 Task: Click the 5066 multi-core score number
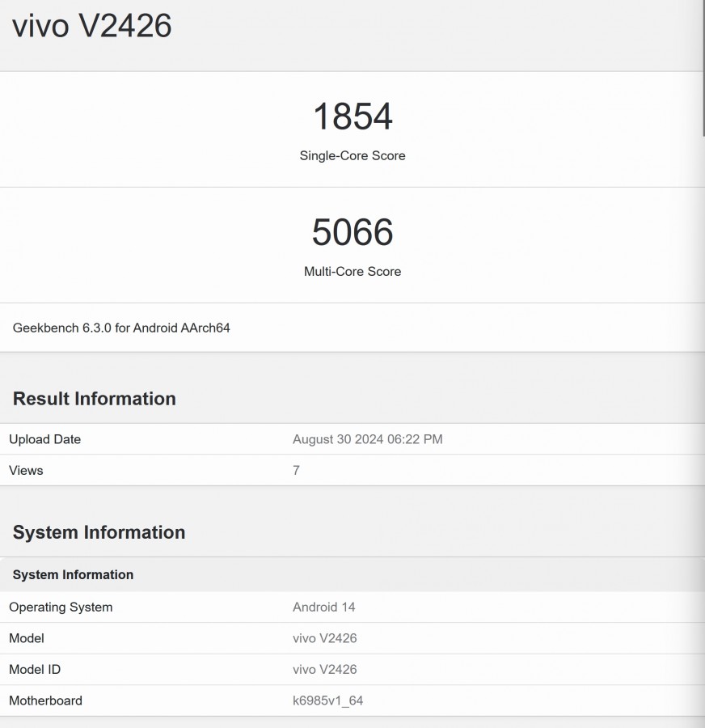(x=352, y=232)
